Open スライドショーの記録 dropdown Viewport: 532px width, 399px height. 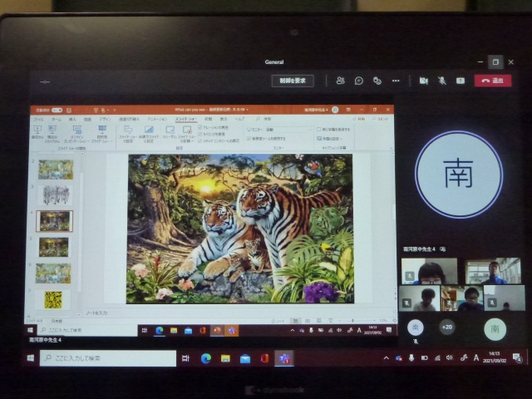tap(187, 134)
